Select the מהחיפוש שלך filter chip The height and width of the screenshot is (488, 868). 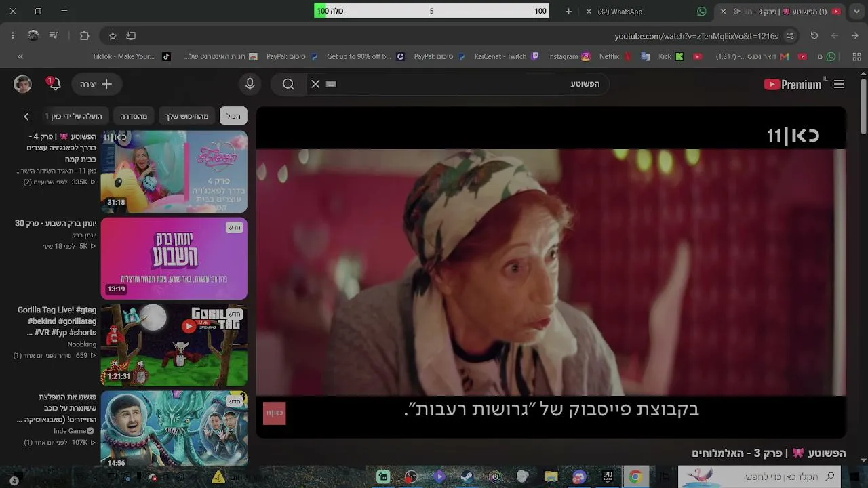pyautogui.click(x=187, y=116)
